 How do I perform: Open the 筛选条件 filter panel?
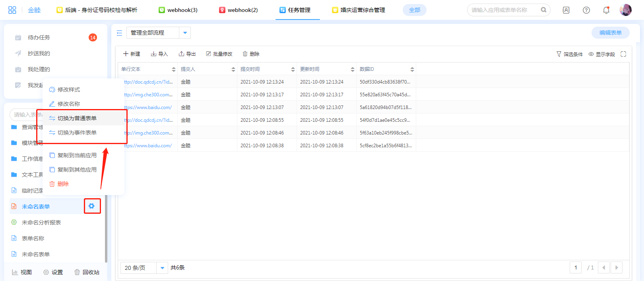click(569, 54)
